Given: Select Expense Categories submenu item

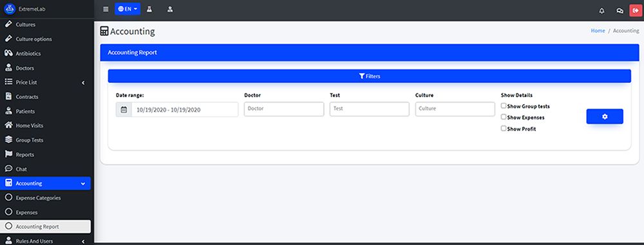Looking at the screenshot, I should pyautogui.click(x=45, y=198).
